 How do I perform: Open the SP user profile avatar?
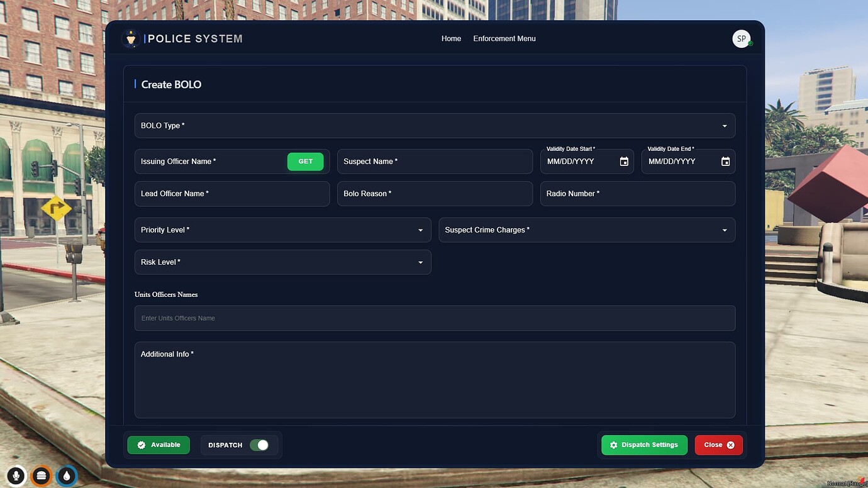coord(742,39)
